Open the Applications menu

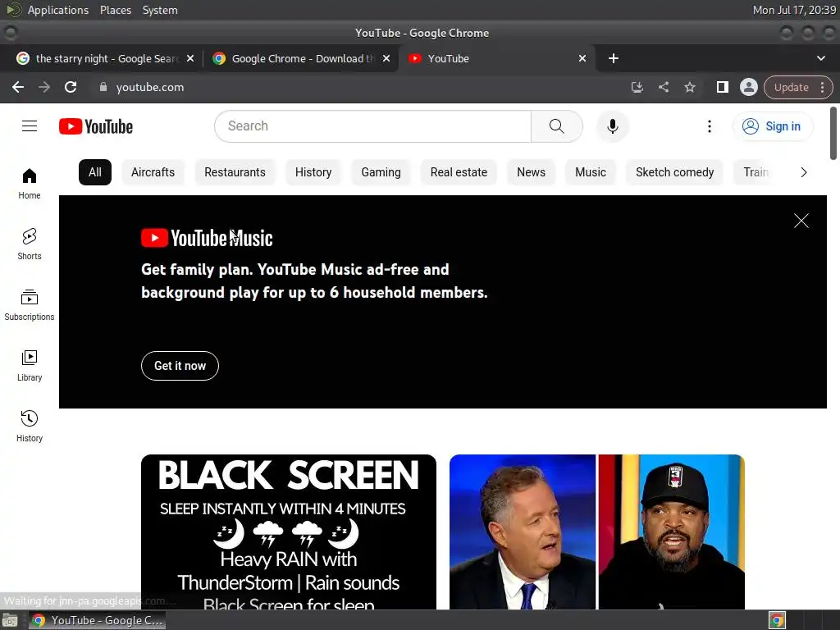click(x=58, y=10)
